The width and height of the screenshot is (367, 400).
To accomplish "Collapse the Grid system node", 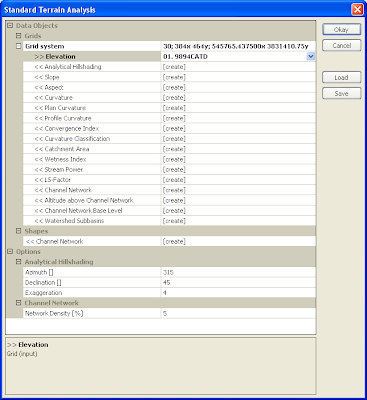I will coord(19,46).
